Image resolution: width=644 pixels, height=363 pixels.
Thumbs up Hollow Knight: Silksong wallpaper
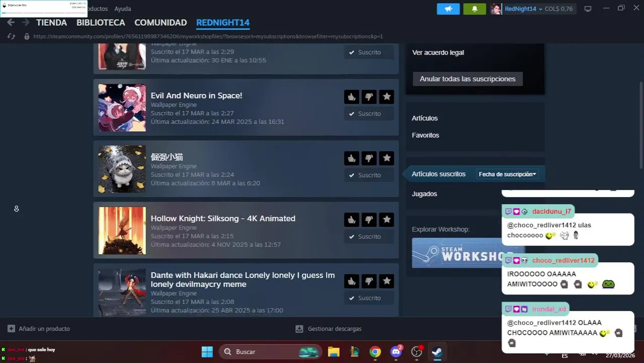click(x=352, y=220)
